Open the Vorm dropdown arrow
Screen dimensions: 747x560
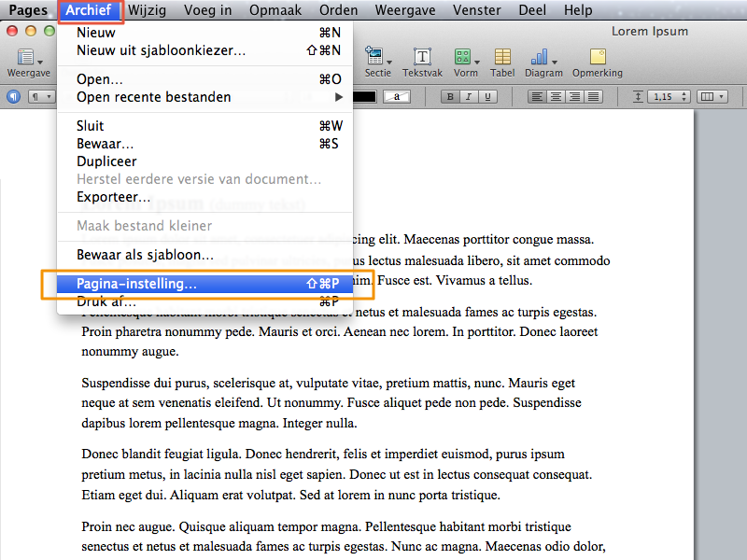coord(477,62)
